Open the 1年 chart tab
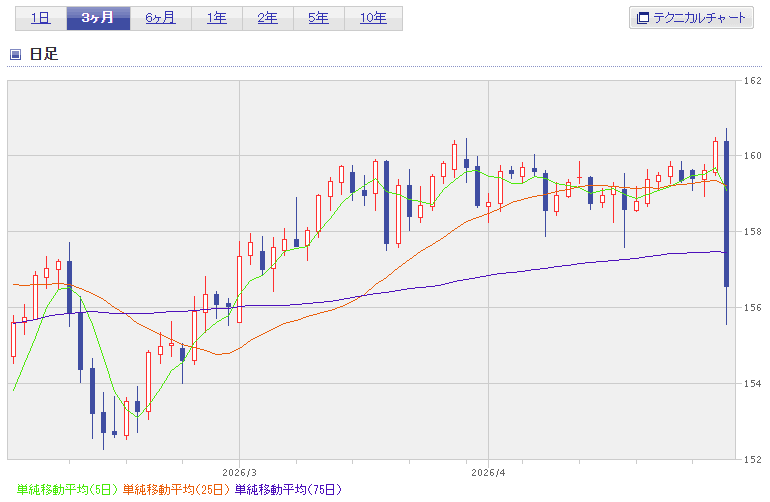Viewport: 770px width, 502px height. pos(217,18)
